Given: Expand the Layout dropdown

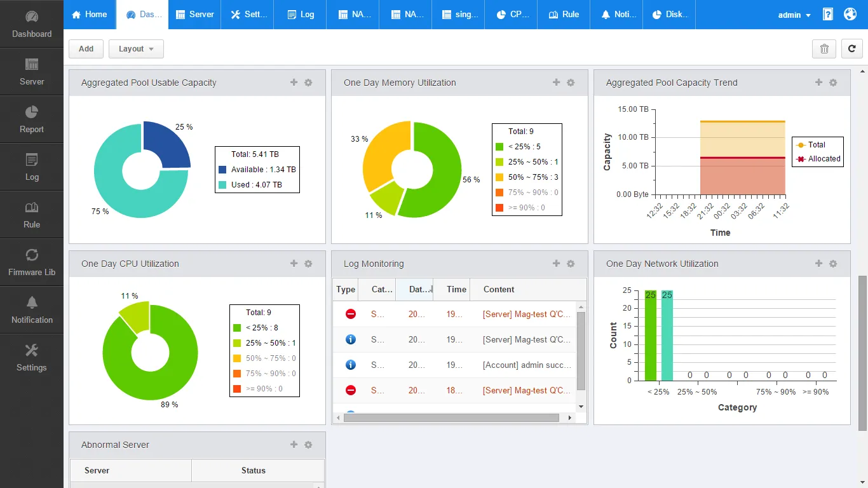Looking at the screenshot, I should click(136, 49).
